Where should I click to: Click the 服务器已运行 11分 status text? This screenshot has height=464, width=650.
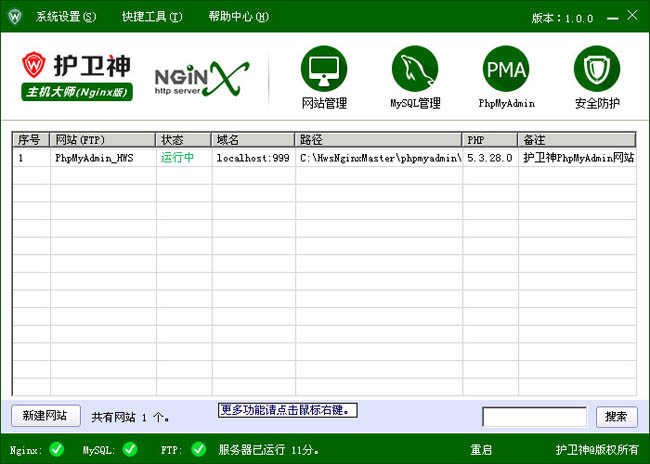269,449
